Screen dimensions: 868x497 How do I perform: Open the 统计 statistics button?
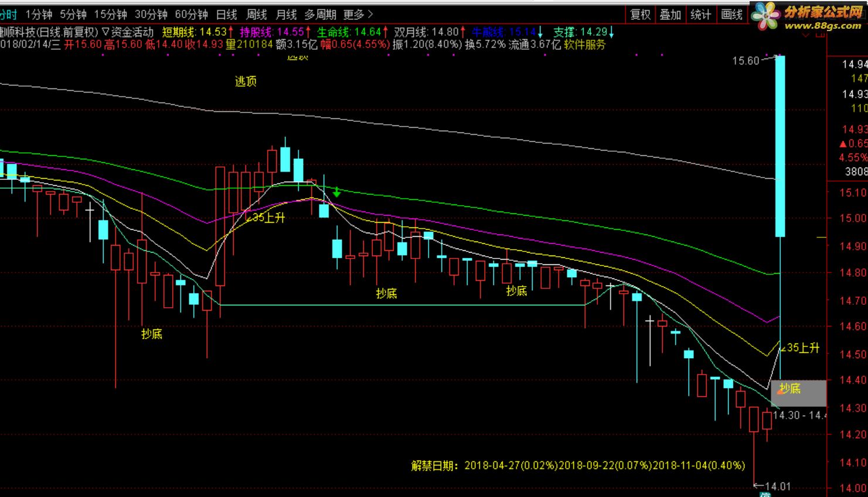701,15
